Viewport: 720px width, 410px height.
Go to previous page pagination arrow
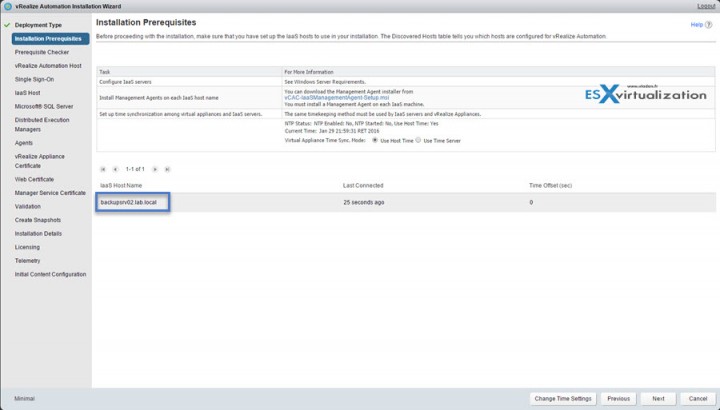115,169
